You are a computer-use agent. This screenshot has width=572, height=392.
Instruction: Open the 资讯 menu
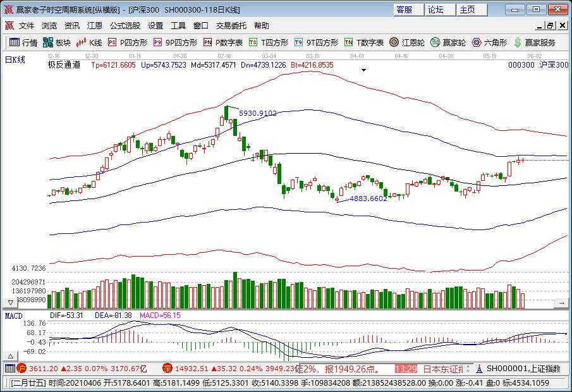coord(72,25)
